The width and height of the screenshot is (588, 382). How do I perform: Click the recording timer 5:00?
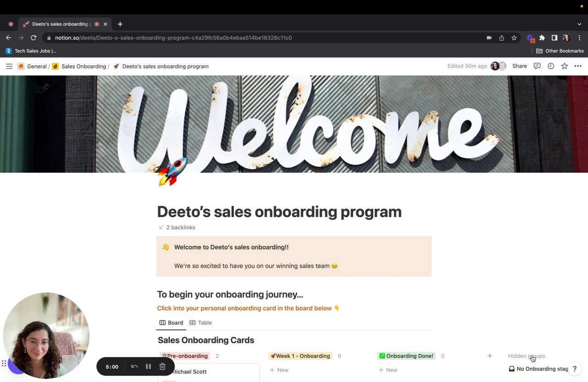coord(112,366)
